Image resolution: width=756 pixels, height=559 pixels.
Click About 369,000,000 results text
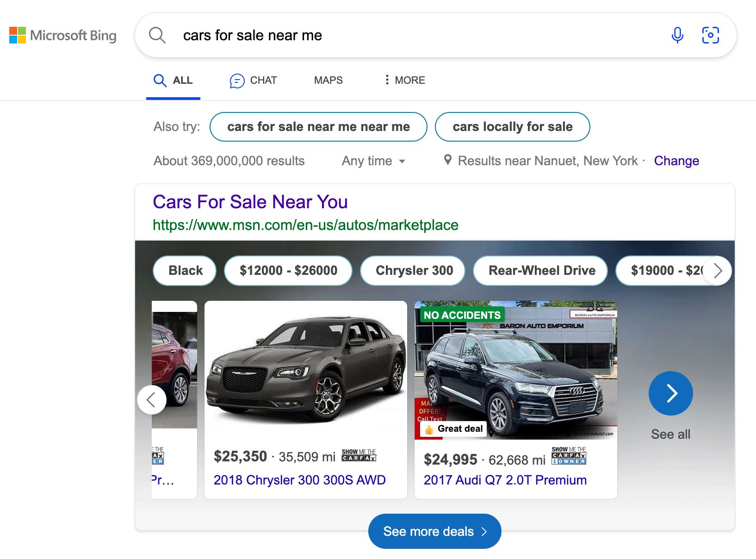[229, 161]
